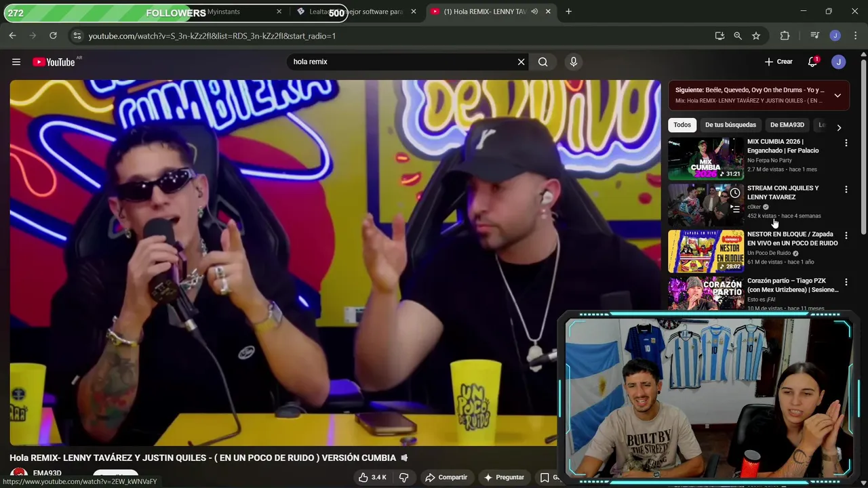Install YouTube as app icon
868x488 pixels.
point(719,36)
